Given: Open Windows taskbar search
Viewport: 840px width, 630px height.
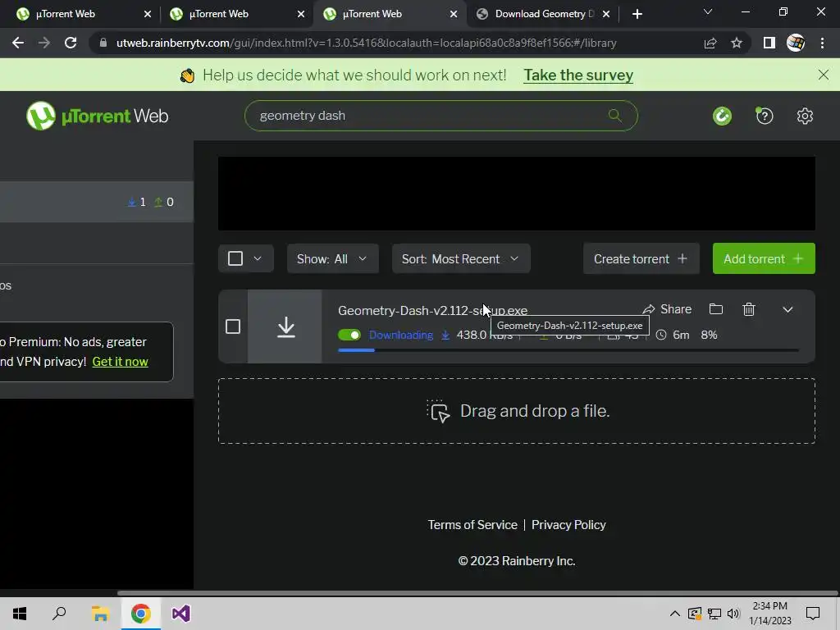Looking at the screenshot, I should (x=59, y=614).
